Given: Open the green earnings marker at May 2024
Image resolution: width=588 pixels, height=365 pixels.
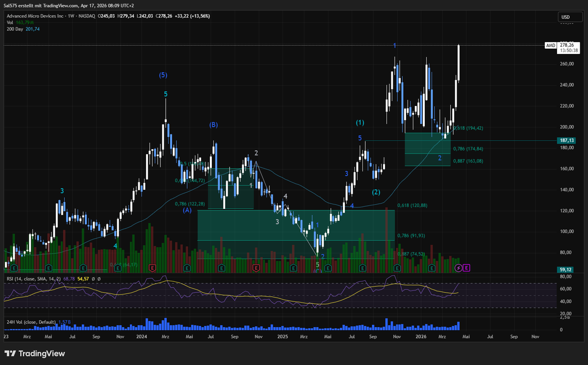Looking at the screenshot, I should pyautogui.click(x=187, y=268).
